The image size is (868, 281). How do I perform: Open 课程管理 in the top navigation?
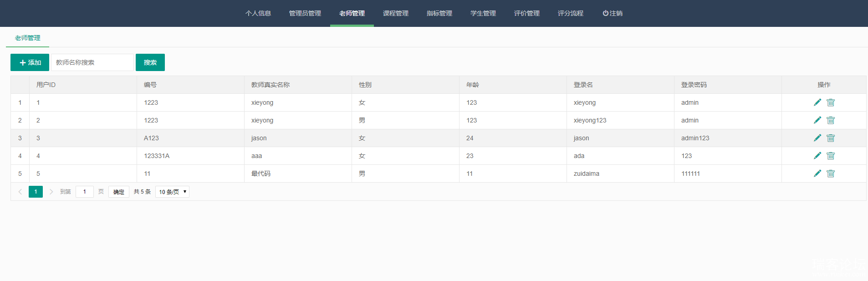pos(396,13)
